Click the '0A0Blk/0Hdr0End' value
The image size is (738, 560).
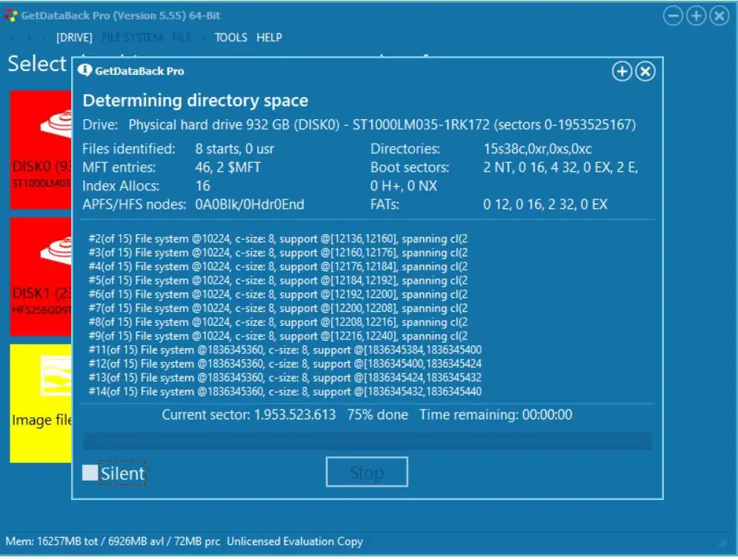250,204
